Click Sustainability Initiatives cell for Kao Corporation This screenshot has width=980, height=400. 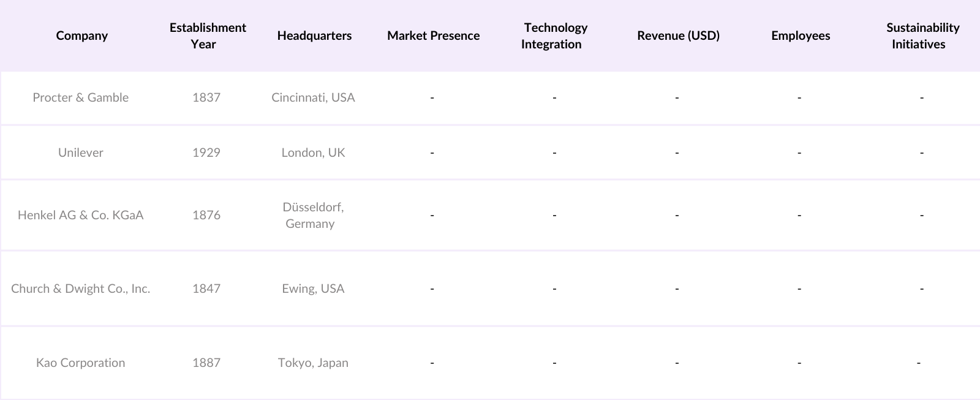pos(919,363)
